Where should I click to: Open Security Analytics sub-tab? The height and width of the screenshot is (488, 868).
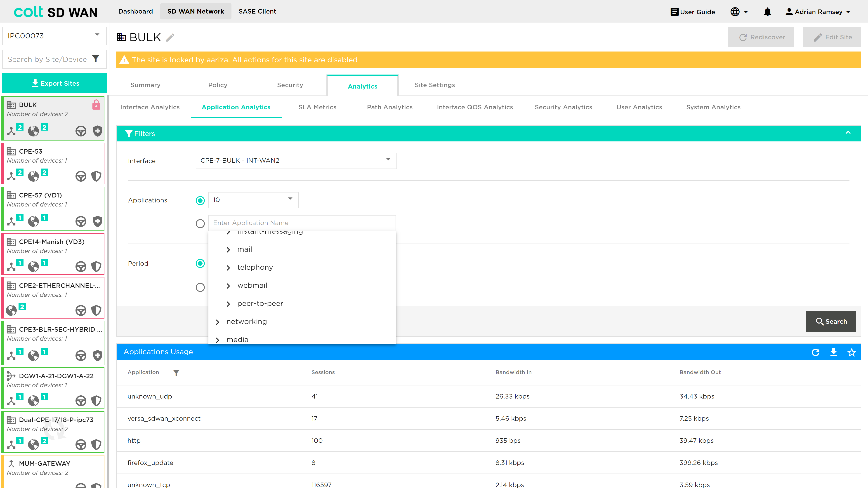point(563,107)
